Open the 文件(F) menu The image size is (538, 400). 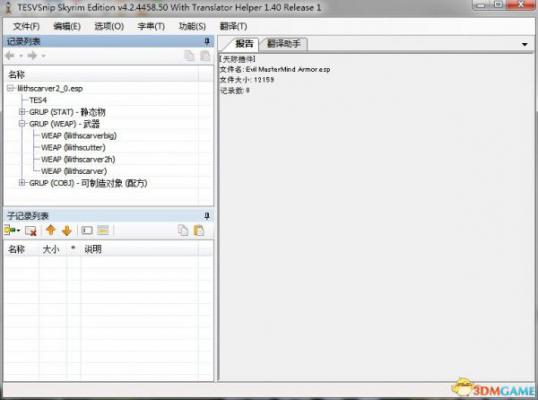(x=26, y=26)
